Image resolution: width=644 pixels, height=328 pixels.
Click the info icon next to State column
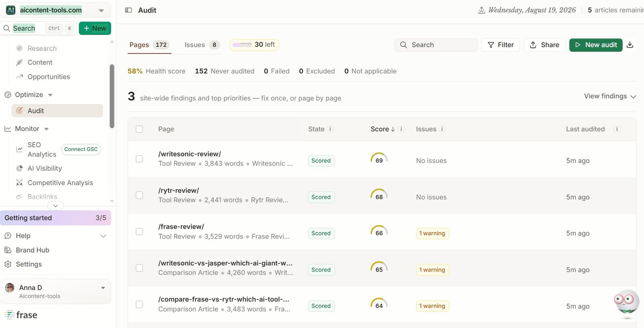(x=330, y=129)
